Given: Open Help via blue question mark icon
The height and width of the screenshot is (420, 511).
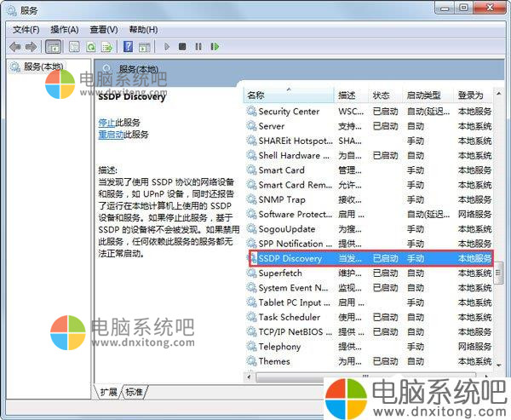Looking at the screenshot, I should (128, 46).
